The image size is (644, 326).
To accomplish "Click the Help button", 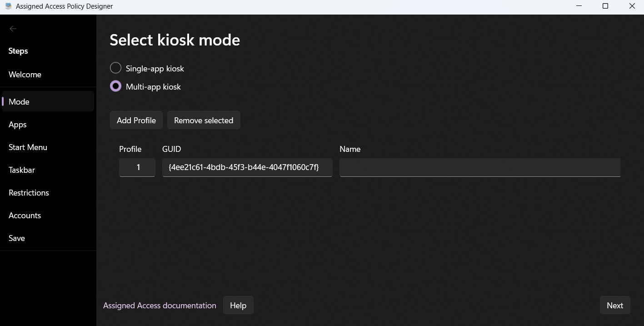I will pyautogui.click(x=238, y=306).
